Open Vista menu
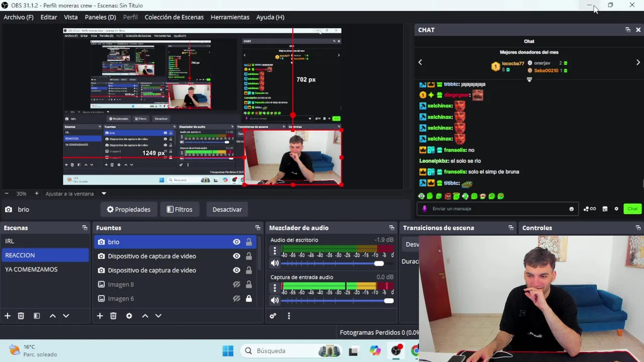 tap(71, 17)
